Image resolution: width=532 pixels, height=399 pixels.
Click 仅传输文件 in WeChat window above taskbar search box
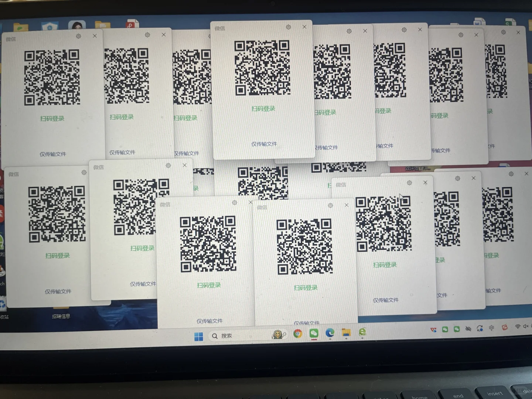point(209,321)
